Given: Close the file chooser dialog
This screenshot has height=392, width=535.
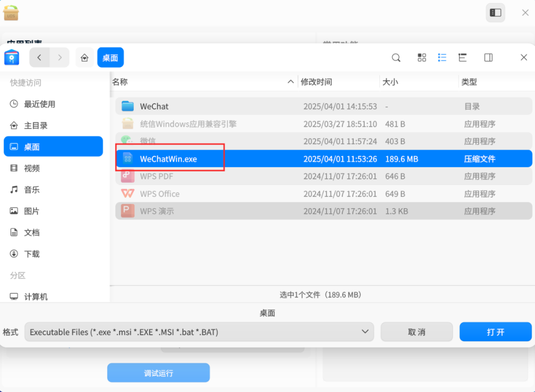Looking at the screenshot, I should [x=524, y=57].
